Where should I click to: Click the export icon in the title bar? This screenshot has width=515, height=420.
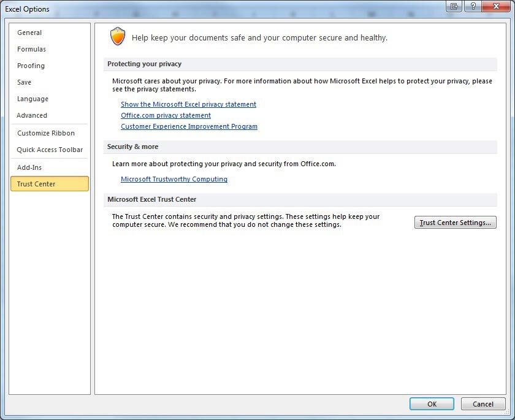point(453,6)
